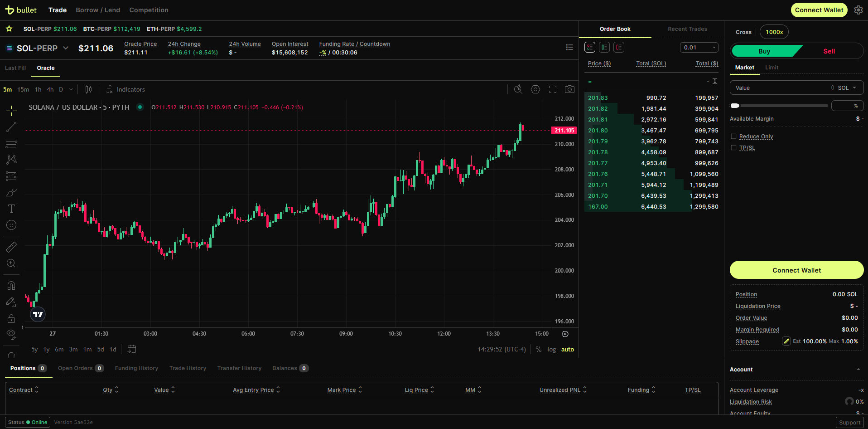This screenshot has height=429, width=868.
Task: Check the TP/SL option
Action: 733,148
